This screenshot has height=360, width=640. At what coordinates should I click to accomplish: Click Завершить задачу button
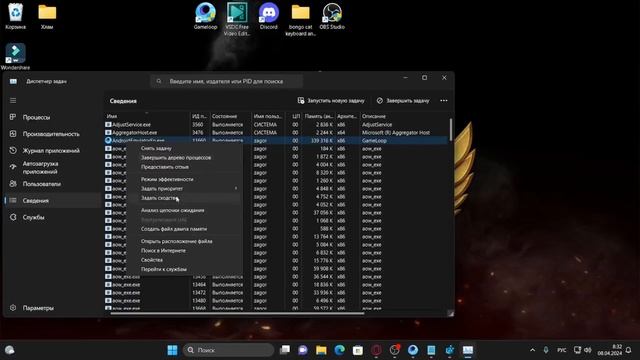[x=403, y=100]
